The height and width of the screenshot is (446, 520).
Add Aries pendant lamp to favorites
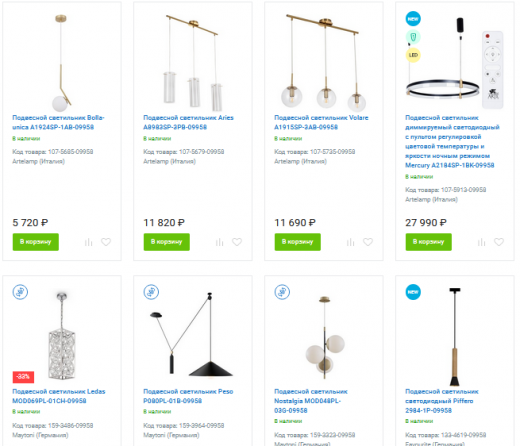click(237, 242)
